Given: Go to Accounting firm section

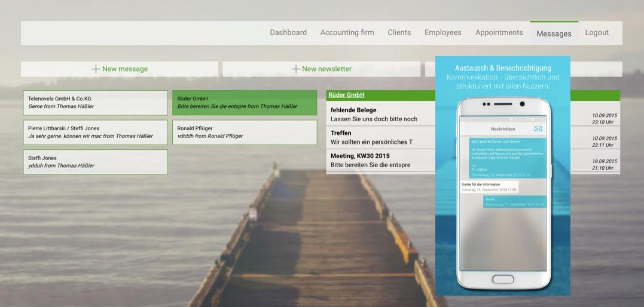Looking at the screenshot, I should 347,32.
